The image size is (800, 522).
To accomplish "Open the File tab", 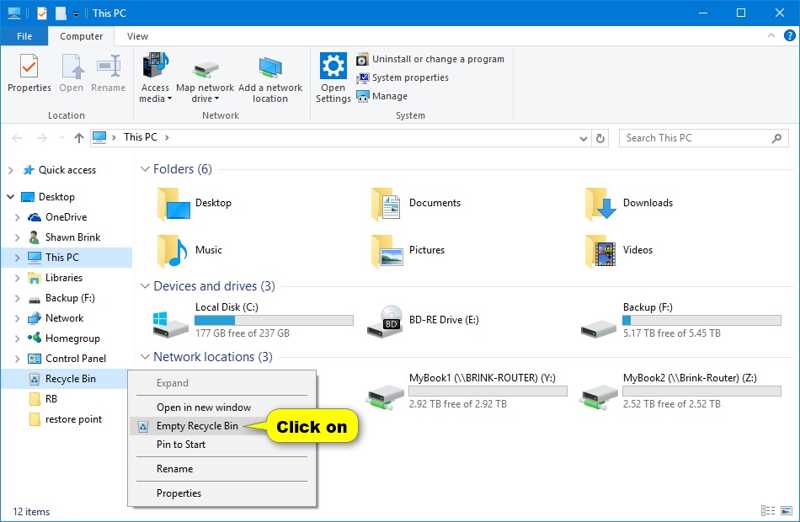I will click(x=24, y=36).
